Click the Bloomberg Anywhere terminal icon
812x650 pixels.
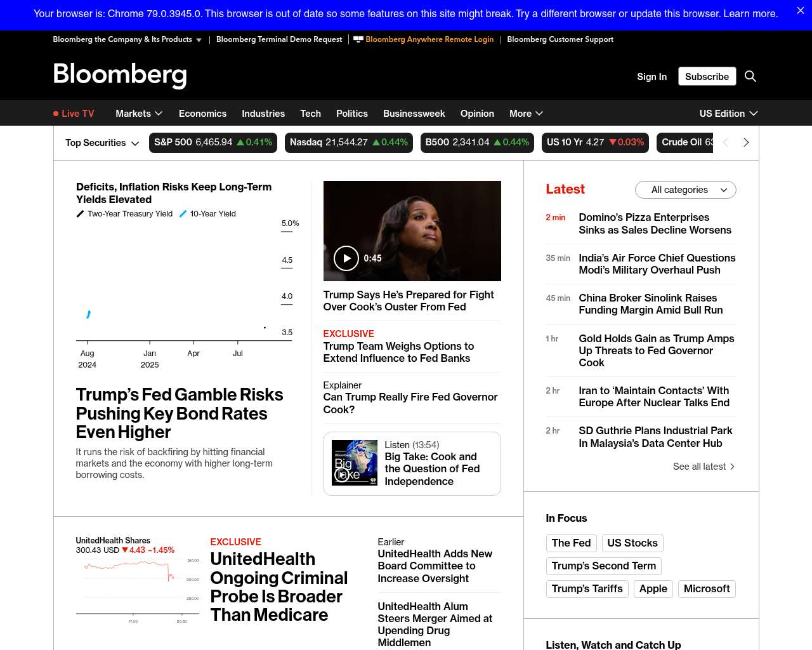(x=358, y=39)
